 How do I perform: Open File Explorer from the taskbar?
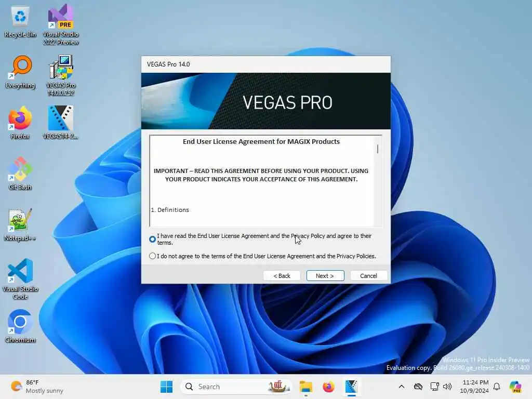pyautogui.click(x=305, y=387)
